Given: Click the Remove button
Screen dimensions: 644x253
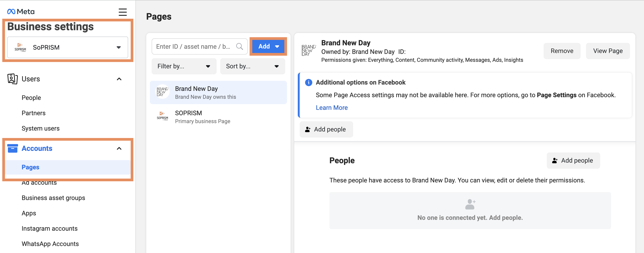Looking at the screenshot, I should pos(562,51).
